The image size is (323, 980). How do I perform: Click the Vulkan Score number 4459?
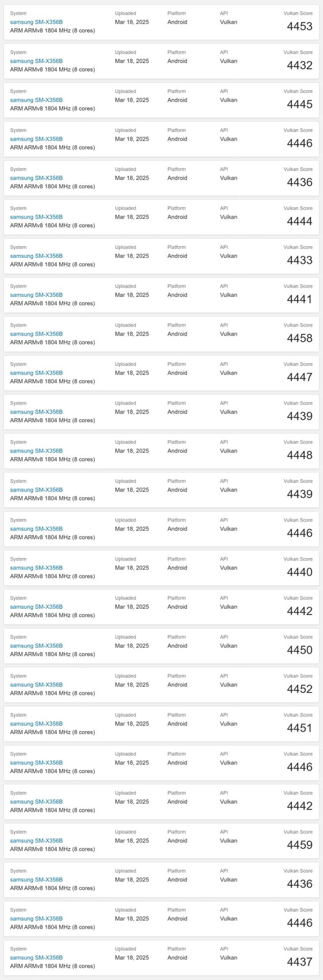coord(300,844)
